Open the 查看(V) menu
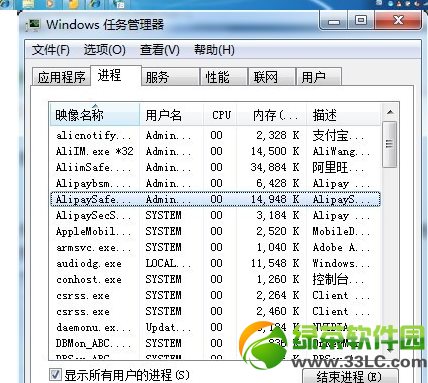This screenshot has height=383, width=428. point(160,50)
